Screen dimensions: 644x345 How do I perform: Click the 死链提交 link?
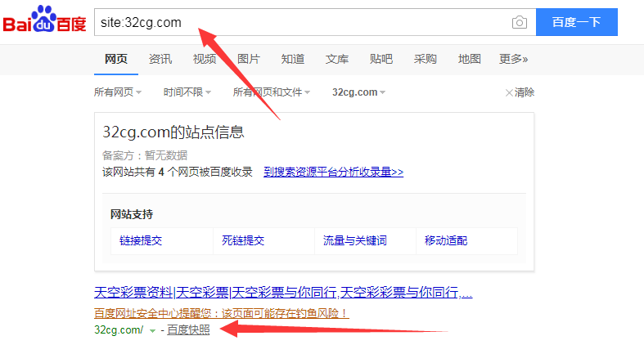pyautogui.click(x=243, y=241)
